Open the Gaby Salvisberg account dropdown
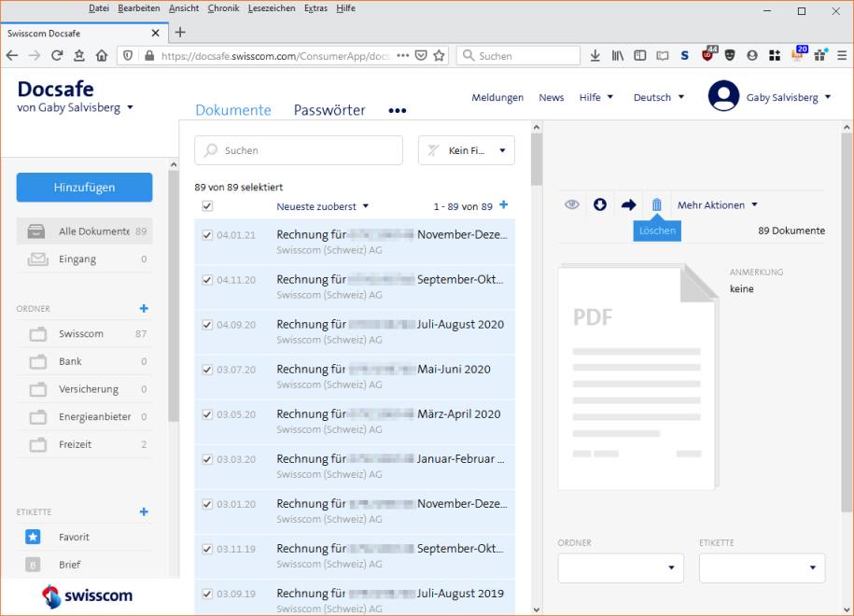 tap(788, 97)
